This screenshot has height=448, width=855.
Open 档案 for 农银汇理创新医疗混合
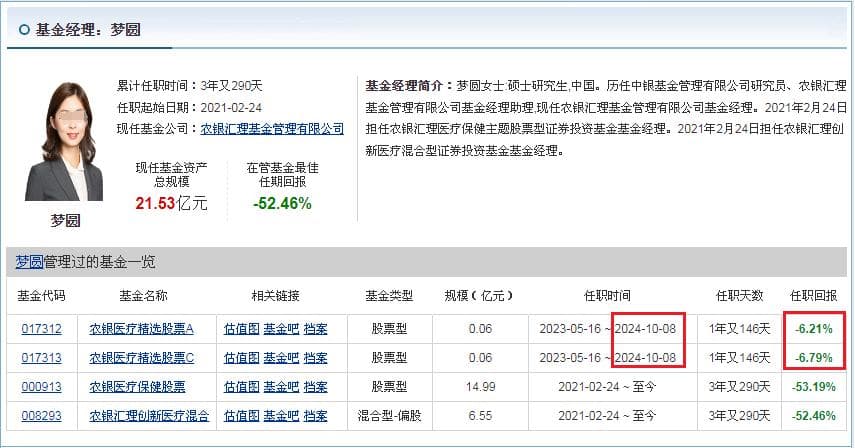(315, 415)
